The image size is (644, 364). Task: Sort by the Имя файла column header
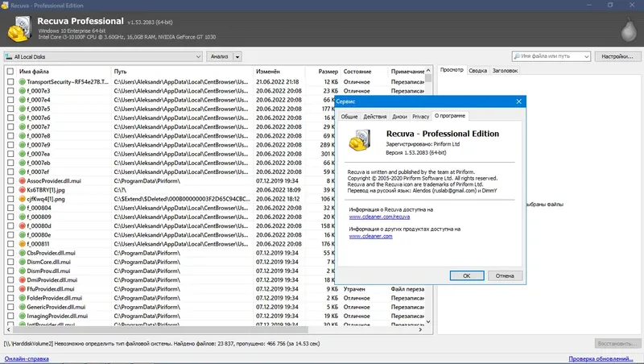[x=34, y=72]
